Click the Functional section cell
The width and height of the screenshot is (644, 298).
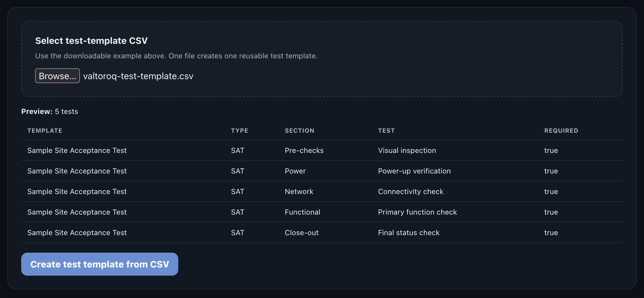(302, 212)
